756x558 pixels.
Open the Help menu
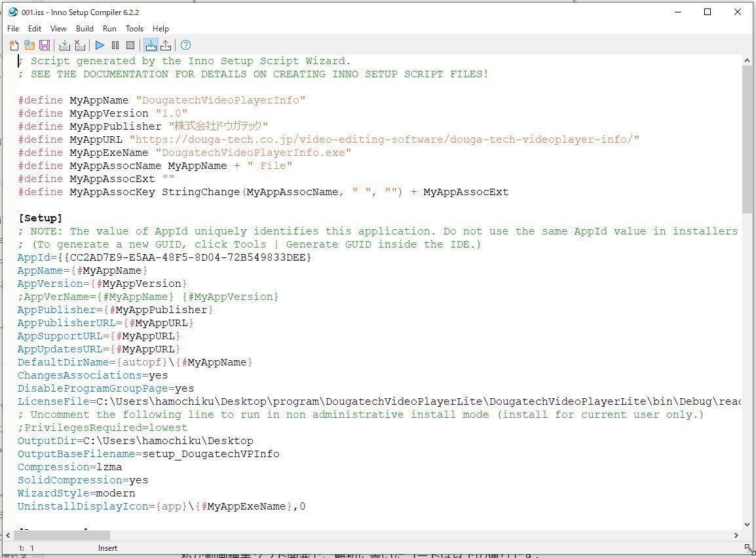click(x=161, y=29)
